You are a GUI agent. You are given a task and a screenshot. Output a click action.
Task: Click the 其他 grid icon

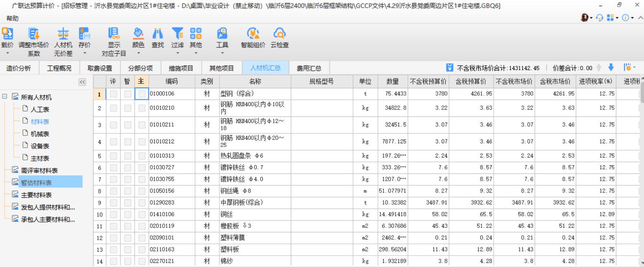(196, 34)
